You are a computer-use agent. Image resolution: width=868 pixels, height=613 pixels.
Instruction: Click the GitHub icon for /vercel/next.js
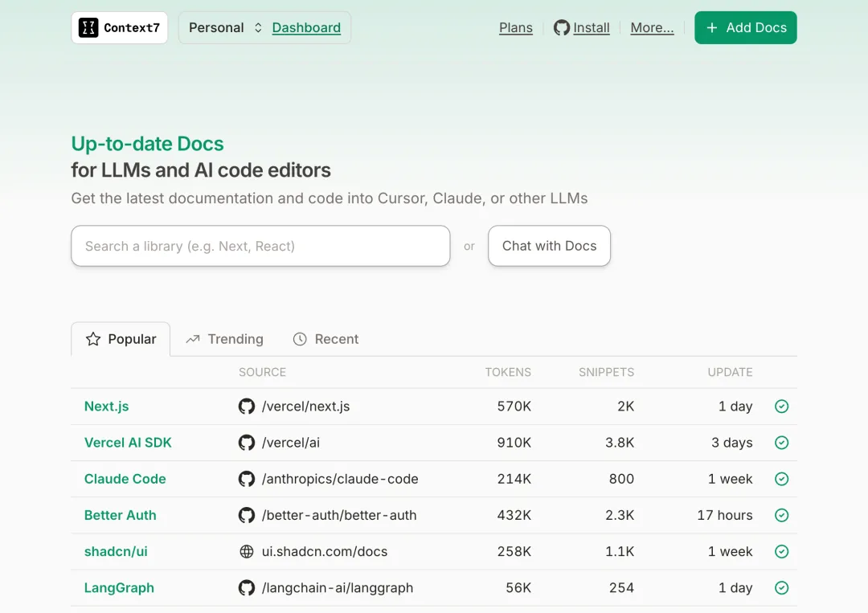pyautogui.click(x=247, y=407)
